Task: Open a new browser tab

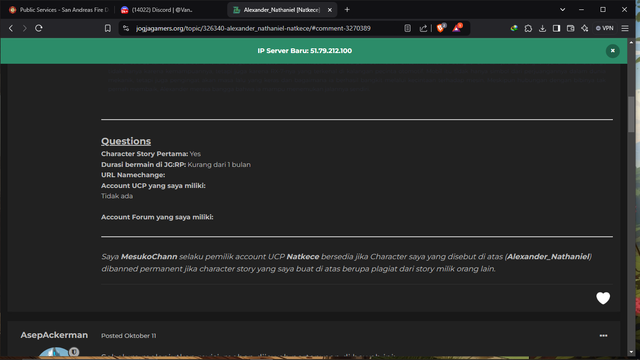Action: click(x=347, y=9)
